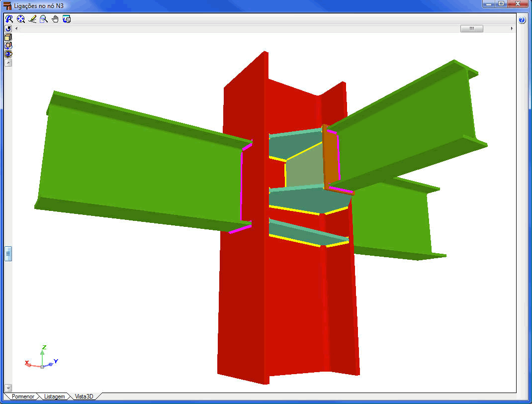
Task: Click the vertical scrollbar down arrow
Action: (x=8, y=388)
